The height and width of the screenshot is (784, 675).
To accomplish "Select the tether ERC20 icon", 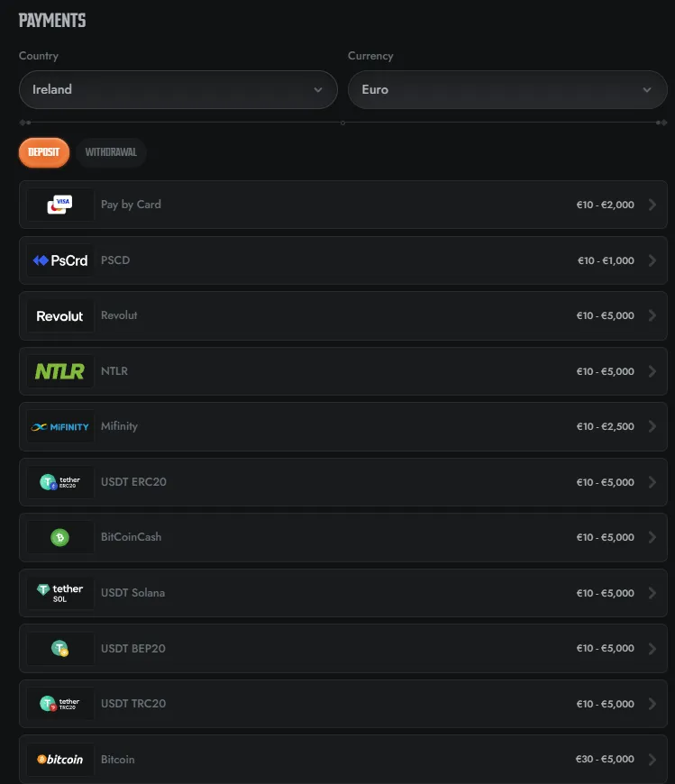I will 60,482.
